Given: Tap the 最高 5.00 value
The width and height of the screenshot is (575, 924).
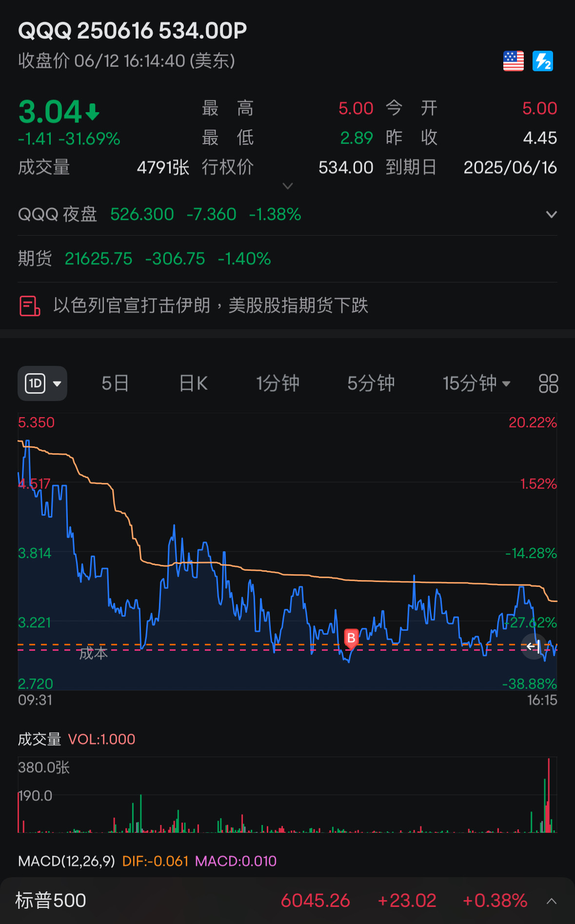Looking at the screenshot, I should coord(356,108).
